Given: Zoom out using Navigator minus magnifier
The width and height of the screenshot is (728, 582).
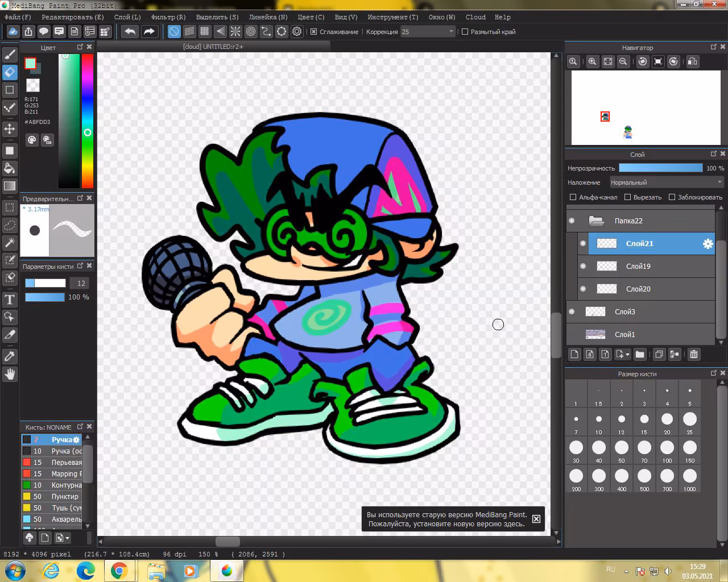Looking at the screenshot, I should click(623, 61).
